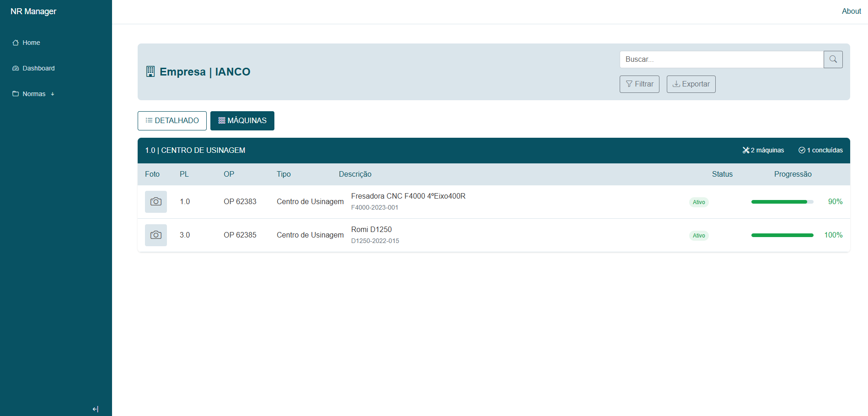Screen dimensions: 868x416
Task: Click the camera photo icon for OP 62385
Action: [156, 235]
